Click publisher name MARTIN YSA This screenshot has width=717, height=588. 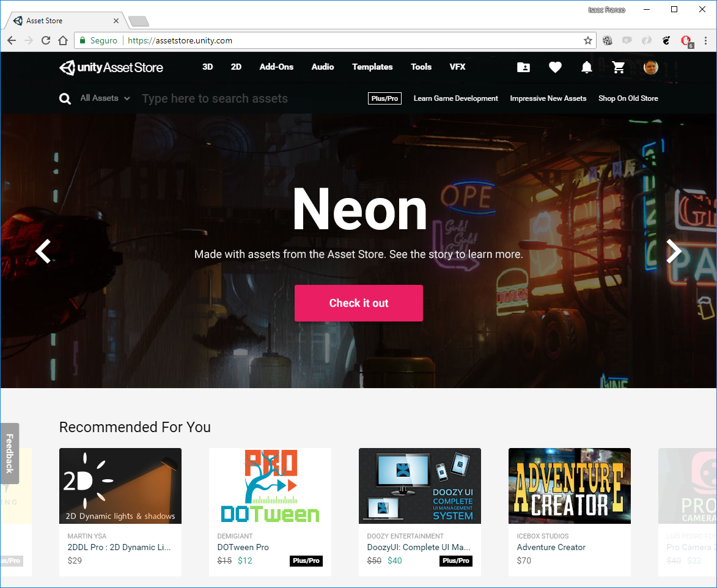point(87,536)
